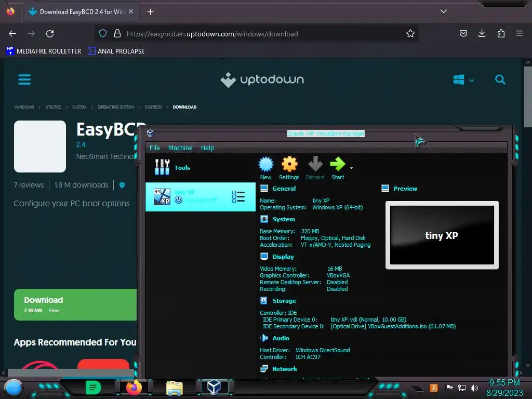Click the network tray icon

tap(462, 388)
